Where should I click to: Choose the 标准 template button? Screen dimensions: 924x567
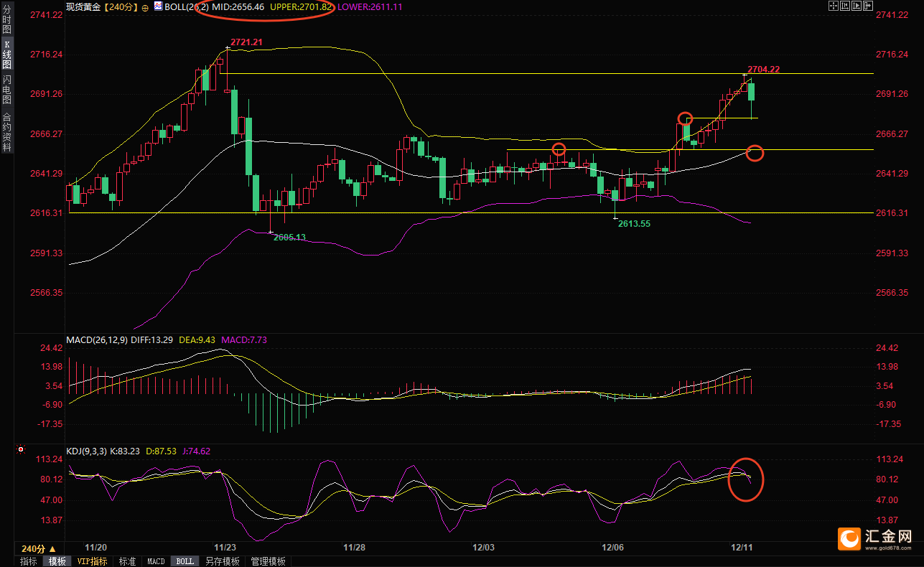click(127, 561)
